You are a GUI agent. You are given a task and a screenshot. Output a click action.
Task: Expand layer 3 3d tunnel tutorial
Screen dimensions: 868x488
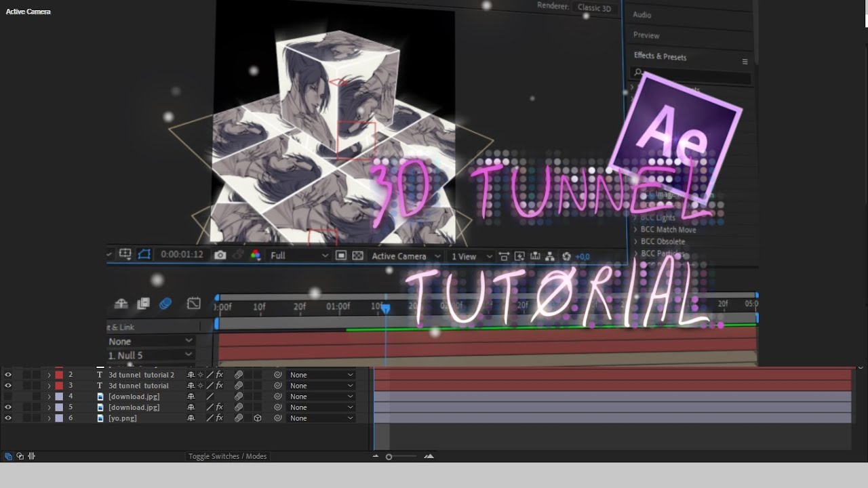(49, 386)
